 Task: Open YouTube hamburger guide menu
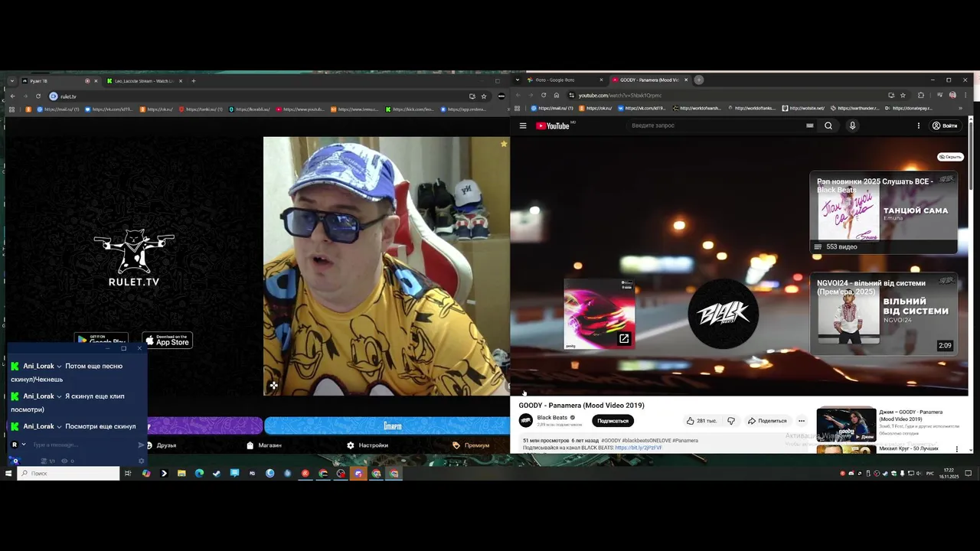523,126
